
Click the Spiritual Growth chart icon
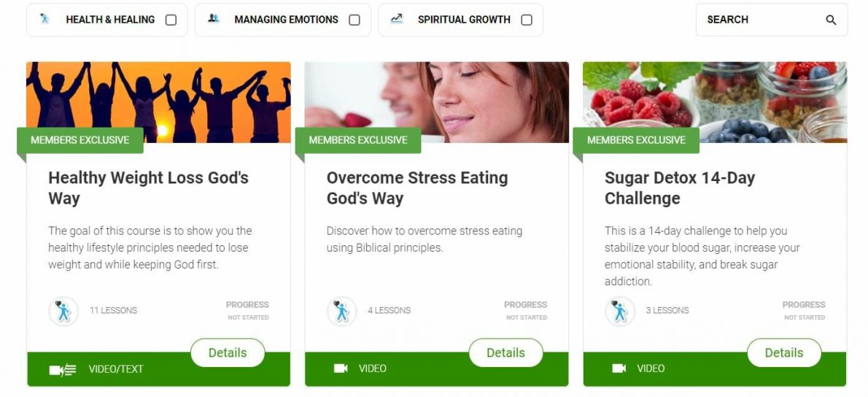click(x=396, y=18)
